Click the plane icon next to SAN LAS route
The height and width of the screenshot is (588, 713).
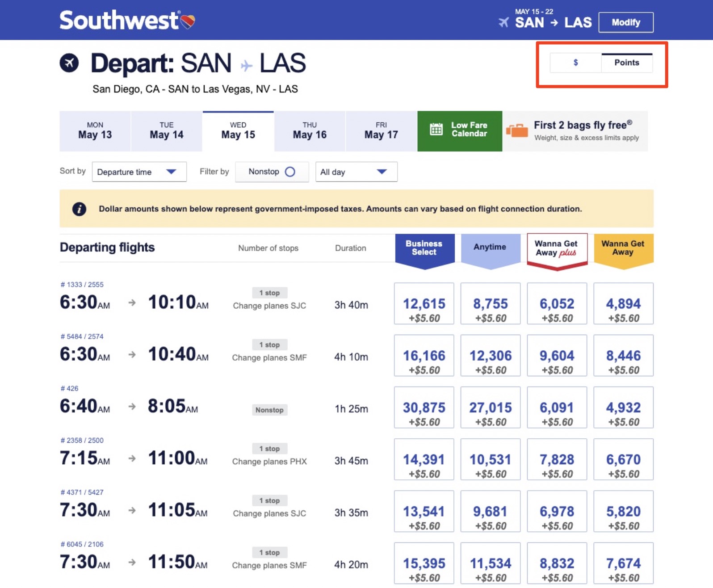(505, 22)
